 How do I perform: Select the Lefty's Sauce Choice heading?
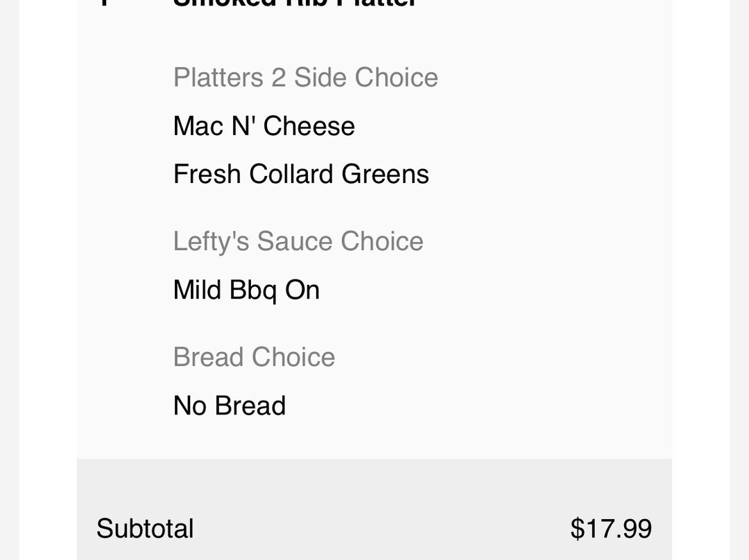pyautogui.click(x=298, y=241)
